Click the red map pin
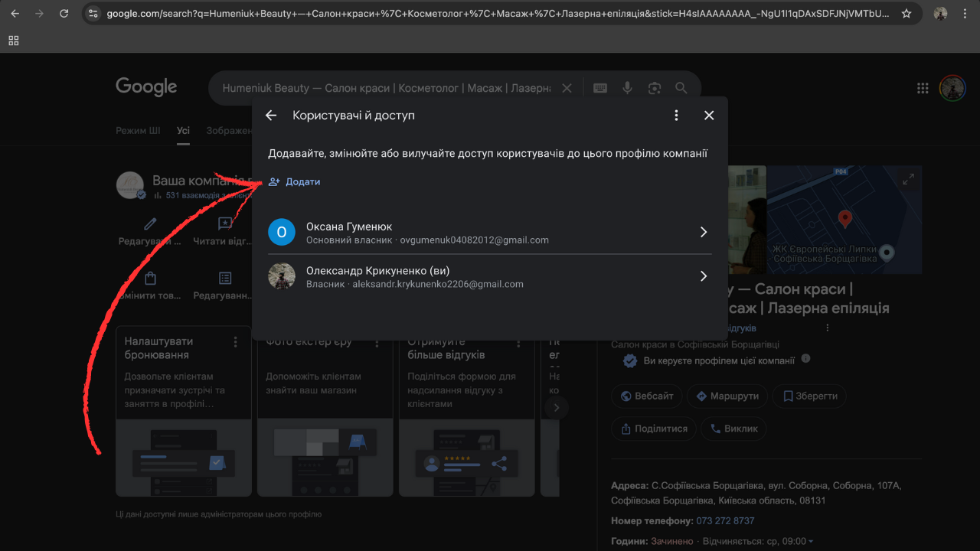This screenshot has width=980, height=551. pyautogui.click(x=845, y=220)
